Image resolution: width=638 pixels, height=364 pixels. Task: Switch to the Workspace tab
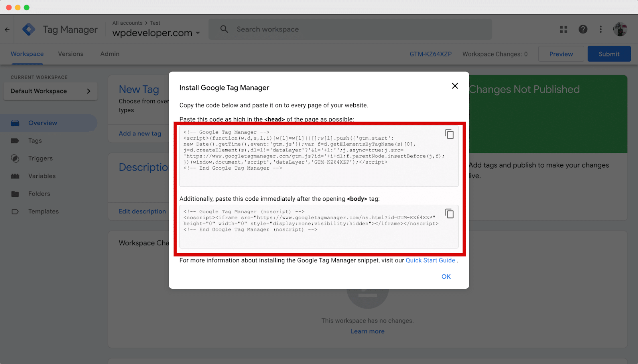coord(27,54)
